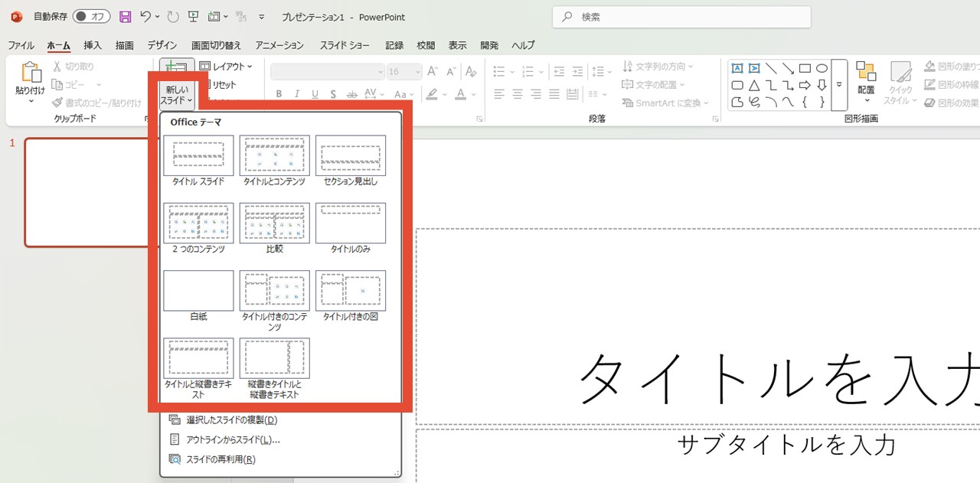Switch to the Insert (挿入) tab
This screenshot has width=980, height=483.
[x=93, y=45]
